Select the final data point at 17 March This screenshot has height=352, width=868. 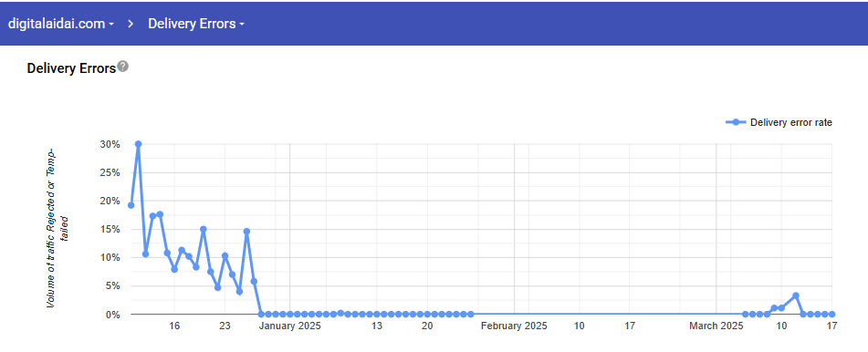tap(832, 314)
